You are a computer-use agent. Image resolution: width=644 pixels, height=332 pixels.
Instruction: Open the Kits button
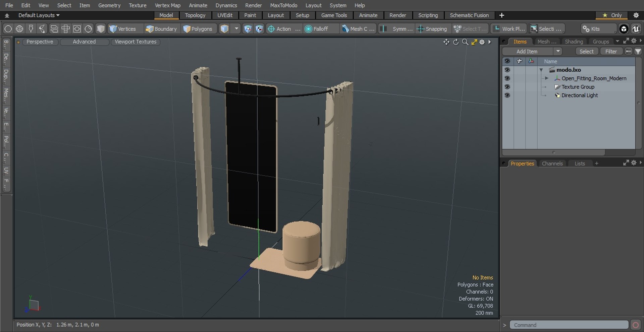coord(598,29)
